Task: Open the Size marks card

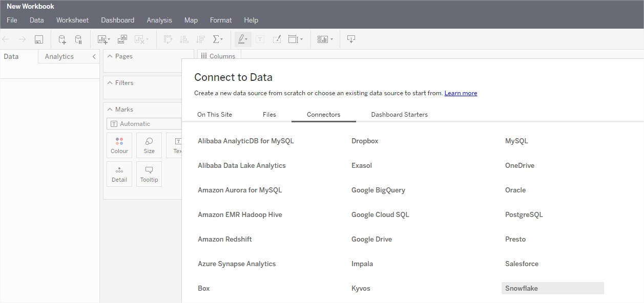Action: [x=149, y=145]
